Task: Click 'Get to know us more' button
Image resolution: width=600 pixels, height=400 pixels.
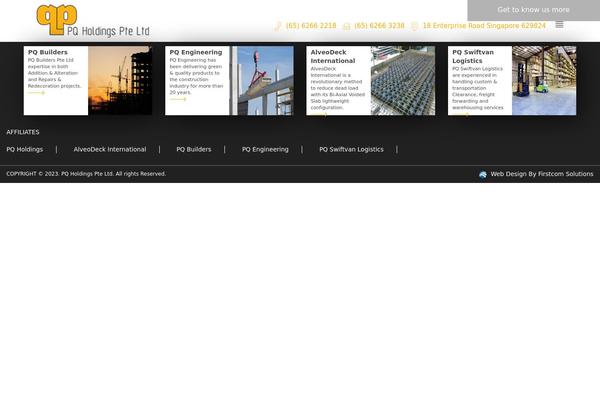Action: (x=533, y=10)
